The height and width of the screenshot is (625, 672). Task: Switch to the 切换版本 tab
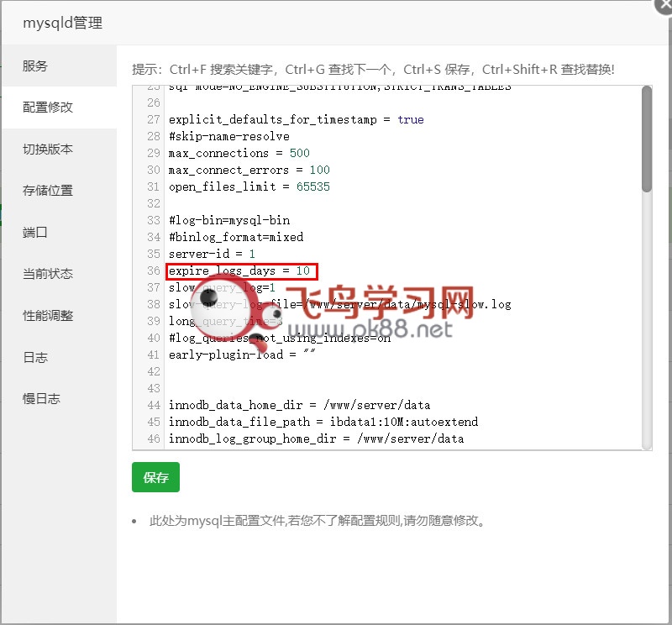point(48,150)
